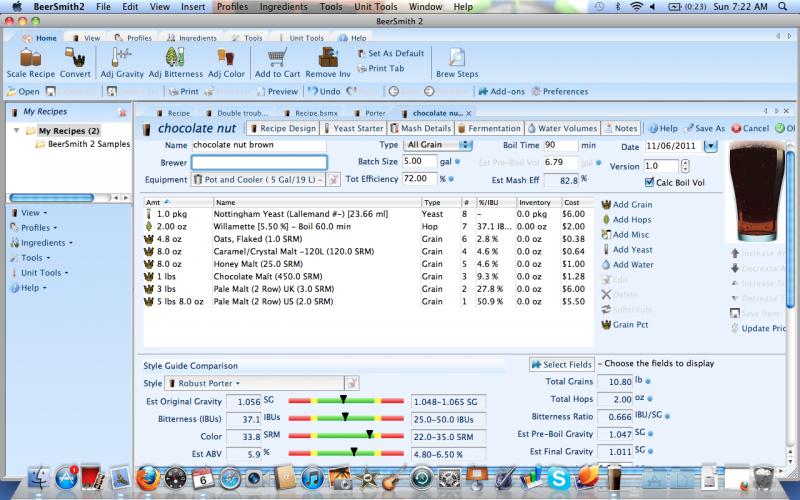Undo the last change
The height and width of the screenshot is (500, 800).
(324, 91)
